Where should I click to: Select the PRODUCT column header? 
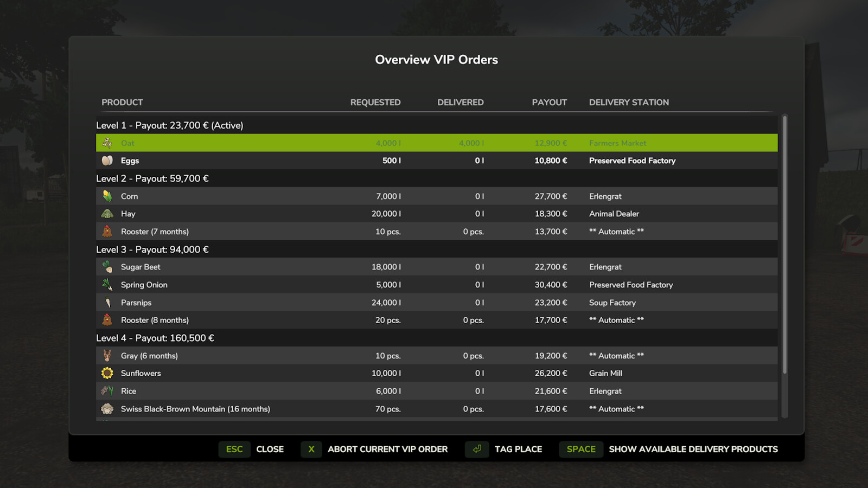coord(122,102)
